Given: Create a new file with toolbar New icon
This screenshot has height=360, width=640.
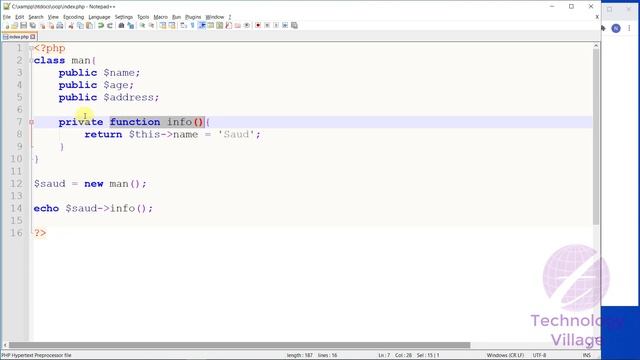Looking at the screenshot, I should pos(7,25).
